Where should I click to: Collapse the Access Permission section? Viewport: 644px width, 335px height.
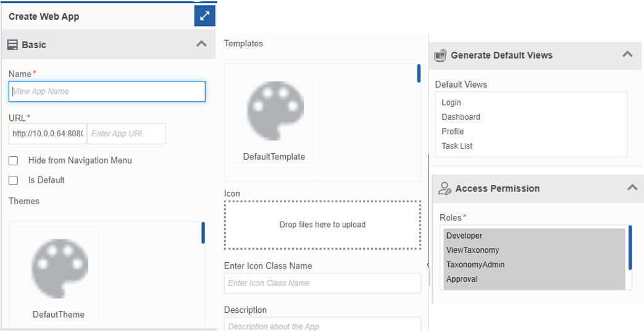point(632,188)
